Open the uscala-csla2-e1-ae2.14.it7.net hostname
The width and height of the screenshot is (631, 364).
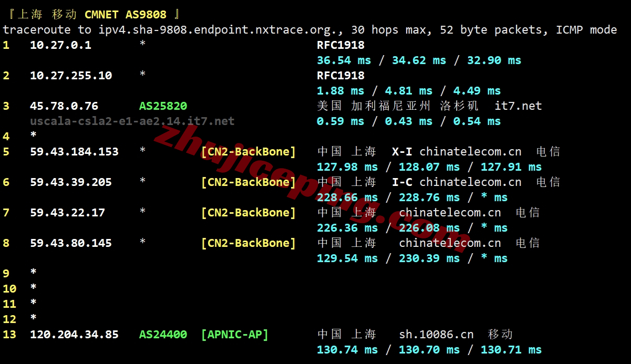132,121
